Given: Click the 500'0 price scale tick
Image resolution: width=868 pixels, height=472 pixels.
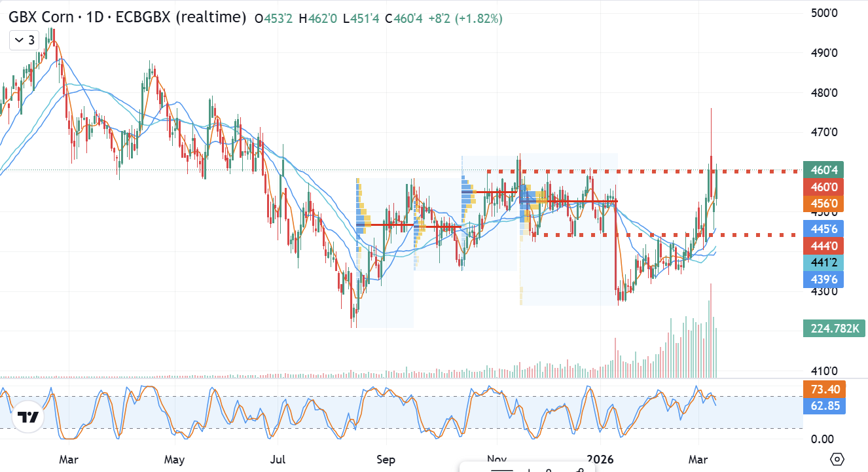Looking at the screenshot, I should 825,13.
